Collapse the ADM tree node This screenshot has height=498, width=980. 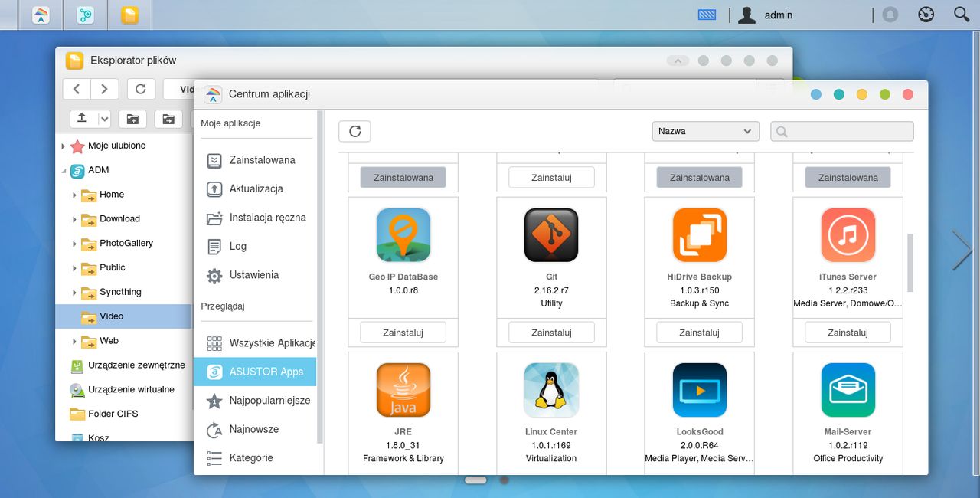point(64,170)
